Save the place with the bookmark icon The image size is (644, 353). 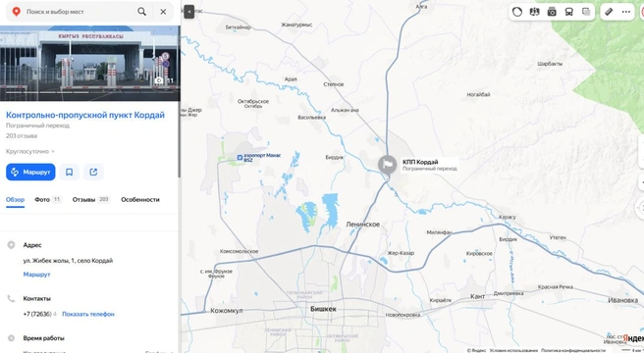69,172
